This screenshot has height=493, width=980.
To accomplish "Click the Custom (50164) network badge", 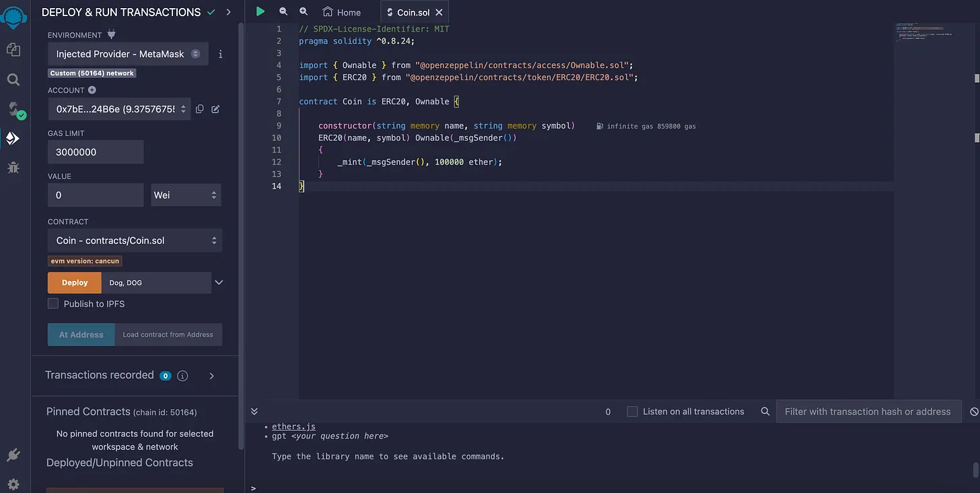I will (92, 73).
